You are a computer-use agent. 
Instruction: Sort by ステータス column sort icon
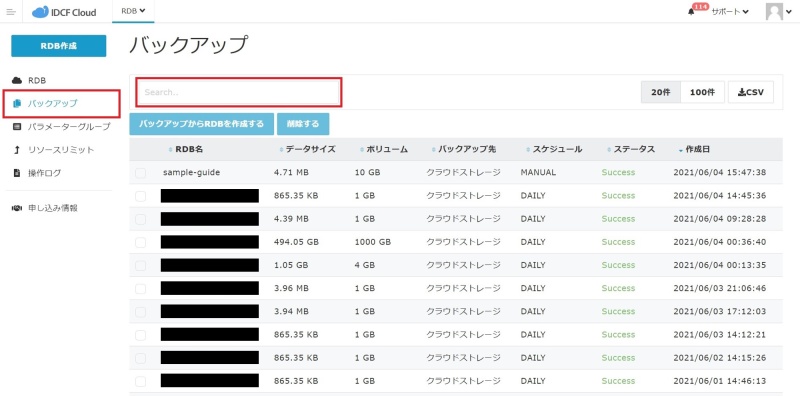point(609,150)
